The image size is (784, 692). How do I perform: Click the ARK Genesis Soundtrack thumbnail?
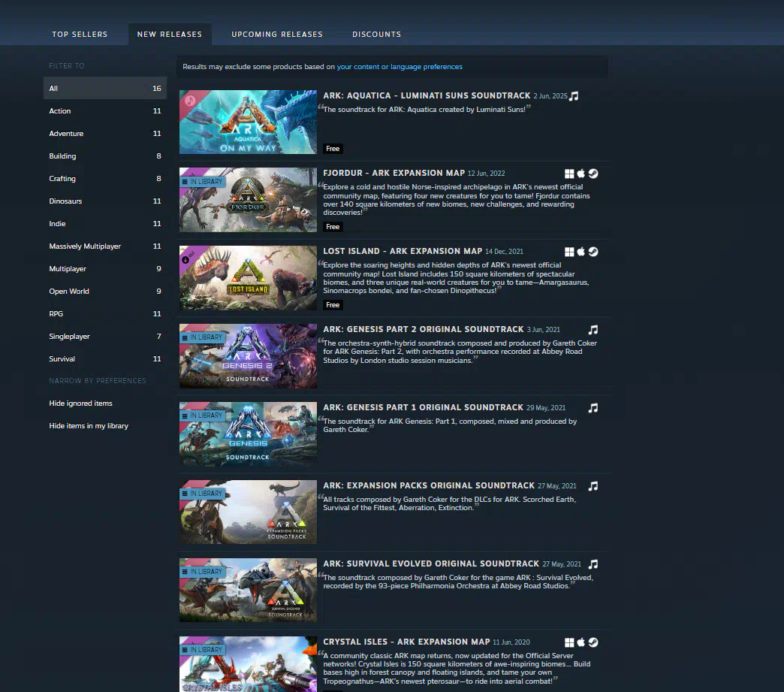248,434
